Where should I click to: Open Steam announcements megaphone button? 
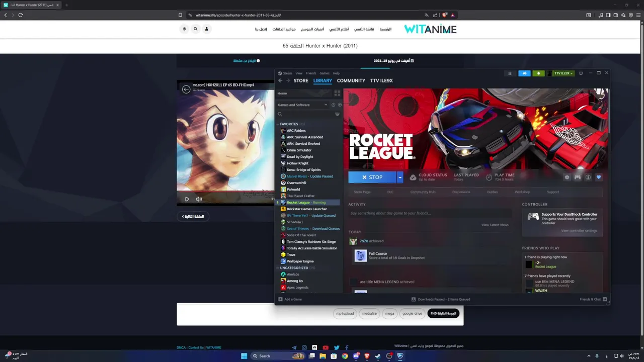[524, 73]
